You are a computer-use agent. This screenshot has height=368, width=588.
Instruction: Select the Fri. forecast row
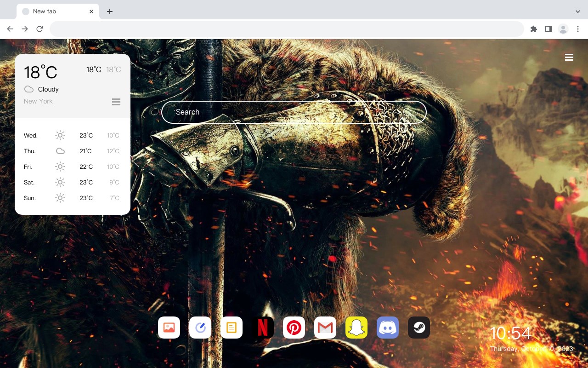coord(73,167)
